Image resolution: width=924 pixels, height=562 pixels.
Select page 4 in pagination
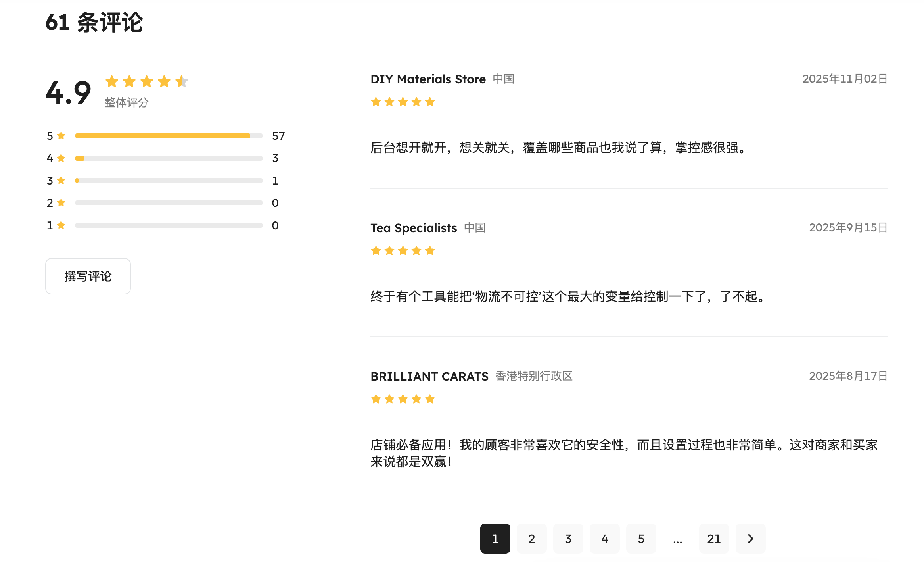point(604,539)
